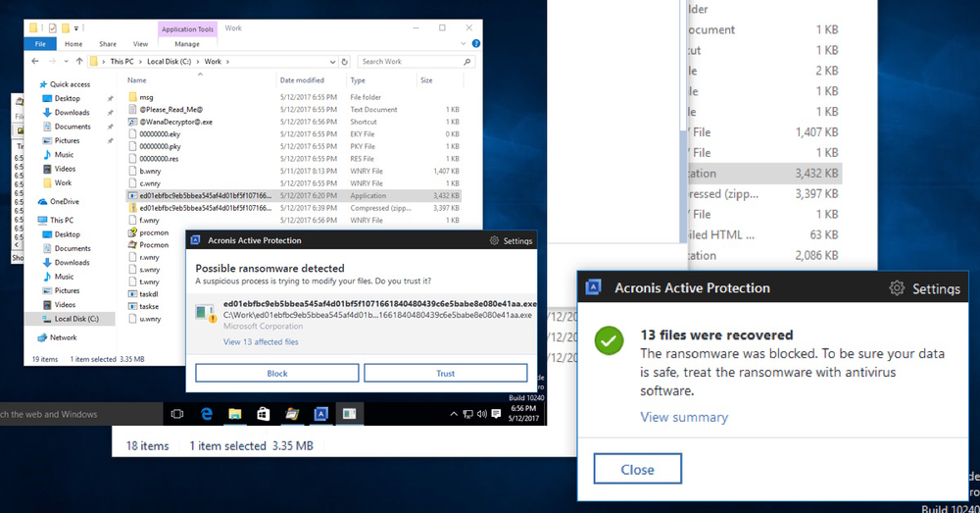This screenshot has width=980, height=513.
Task: Open File Explorer from the taskbar
Action: tap(235, 414)
